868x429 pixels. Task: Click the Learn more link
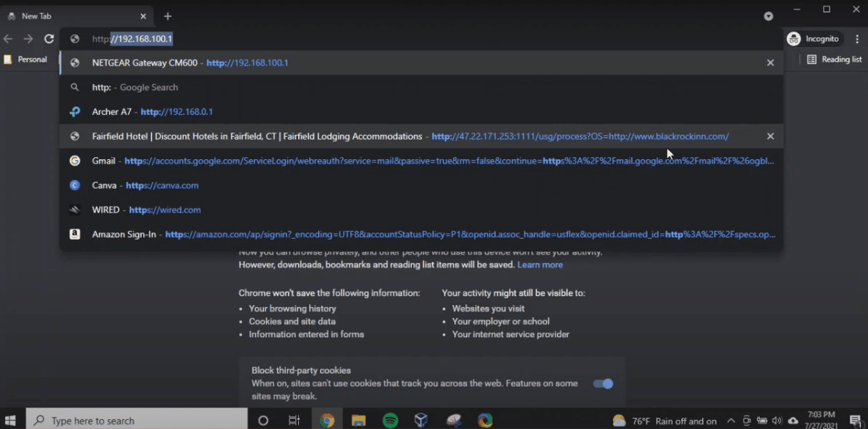(540, 265)
